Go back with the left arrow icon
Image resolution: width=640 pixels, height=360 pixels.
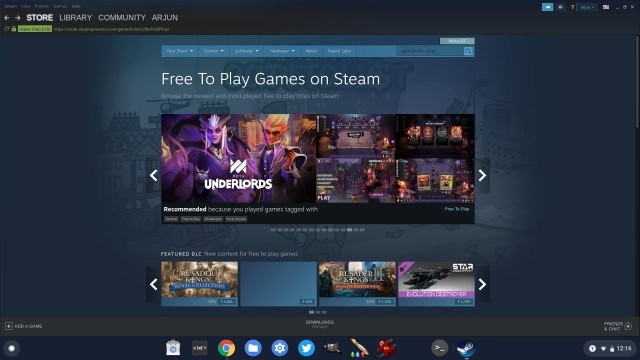point(7,18)
